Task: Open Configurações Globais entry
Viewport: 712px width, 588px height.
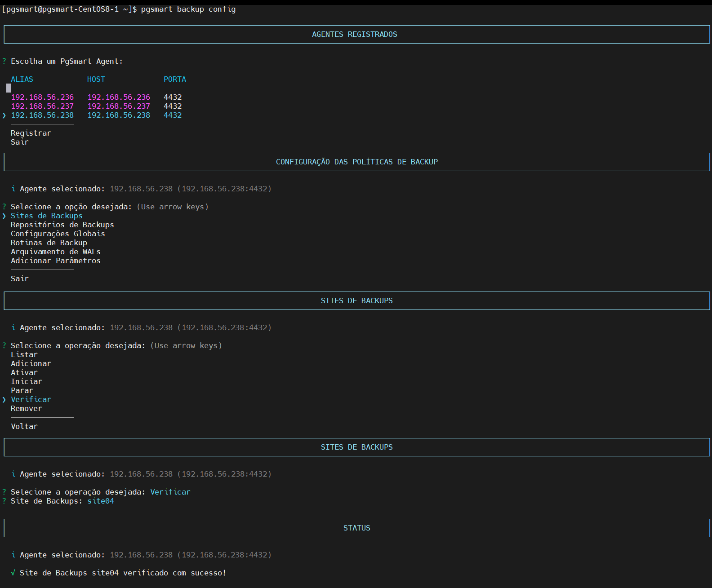Action: point(58,234)
